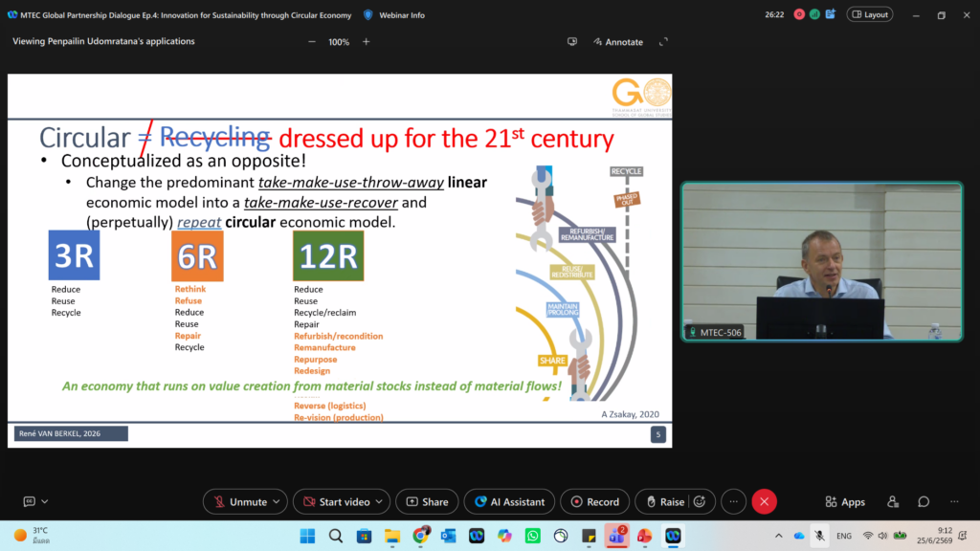This screenshot has width=980, height=551.
Task: Share content button
Action: [428, 501]
